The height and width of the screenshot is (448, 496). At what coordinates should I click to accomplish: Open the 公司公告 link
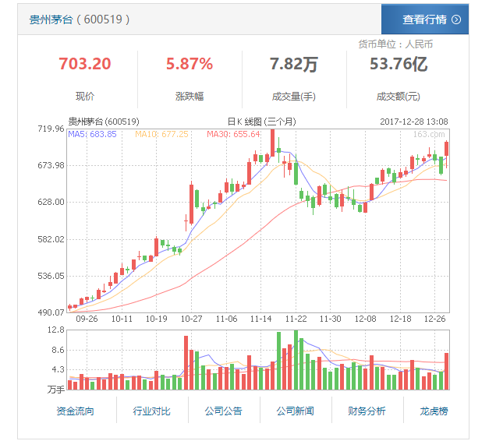pyautogui.click(x=223, y=411)
